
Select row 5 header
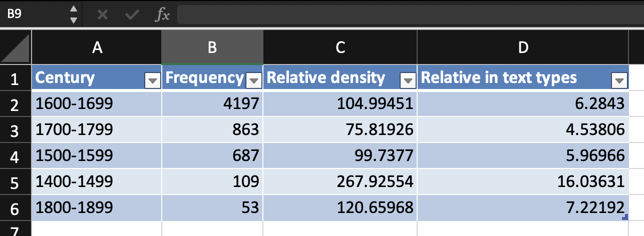pyautogui.click(x=15, y=182)
